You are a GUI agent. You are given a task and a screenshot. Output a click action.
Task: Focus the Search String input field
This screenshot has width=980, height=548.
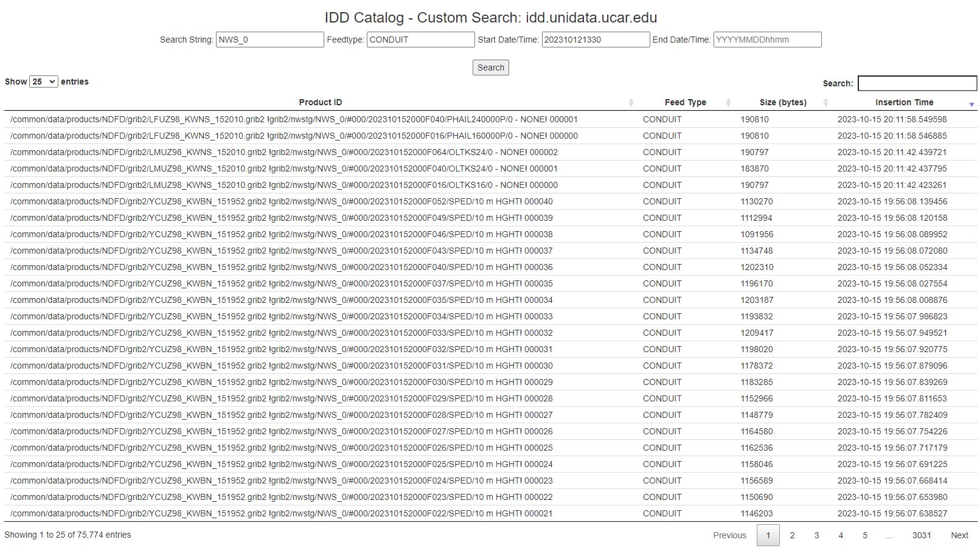[269, 40]
